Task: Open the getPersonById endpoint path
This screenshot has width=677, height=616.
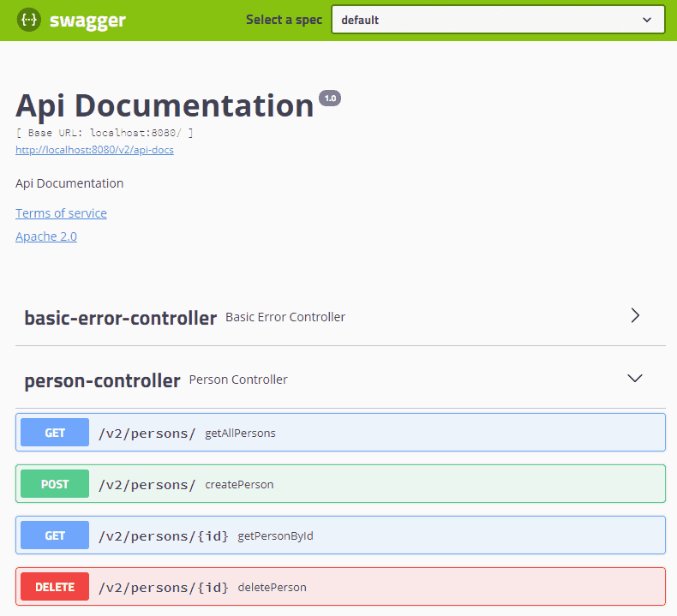Action: [163, 535]
